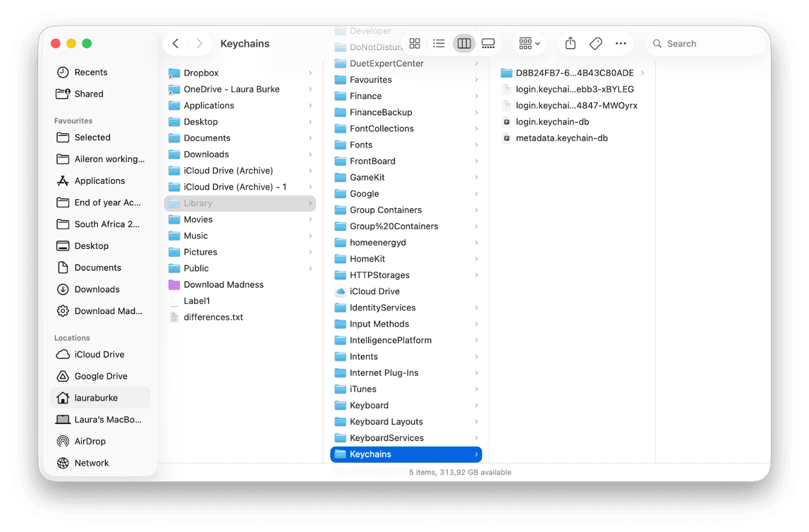Click the Tags icon in toolbar
The width and height of the screenshot is (809, 532).
click(595, 43)
